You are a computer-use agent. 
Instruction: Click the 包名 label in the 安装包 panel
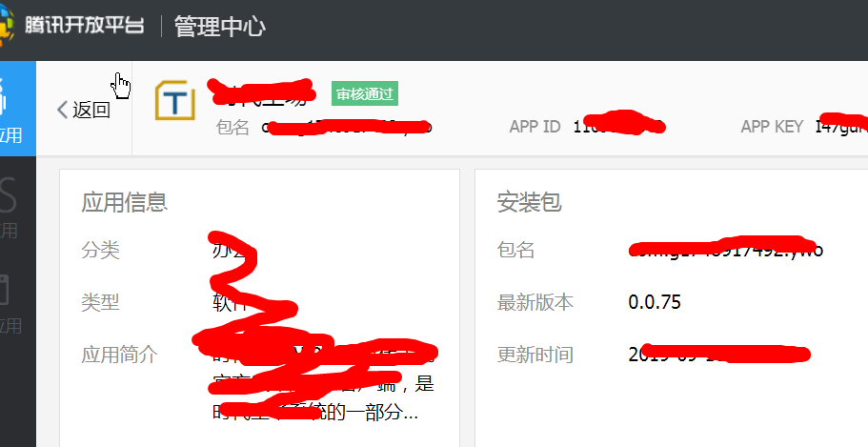pyautogui.click(x=515, y=250)
